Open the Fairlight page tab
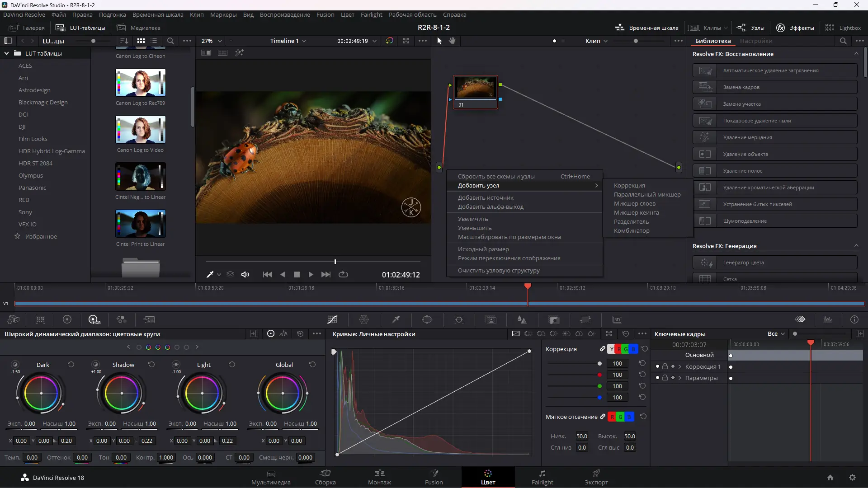The image size is (868, 488). coord(542,477)
